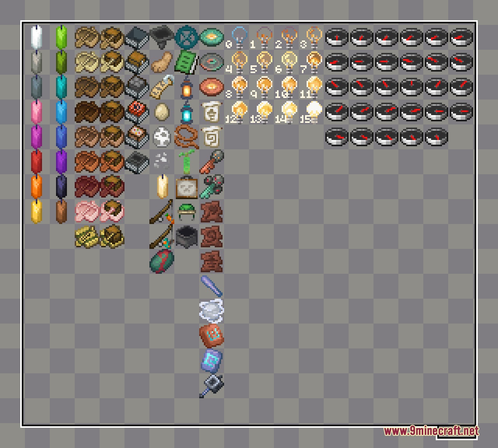Viewport: 498px width, 448px height.
Task: Pick the carrot on a stick
Action: point(162,212)
